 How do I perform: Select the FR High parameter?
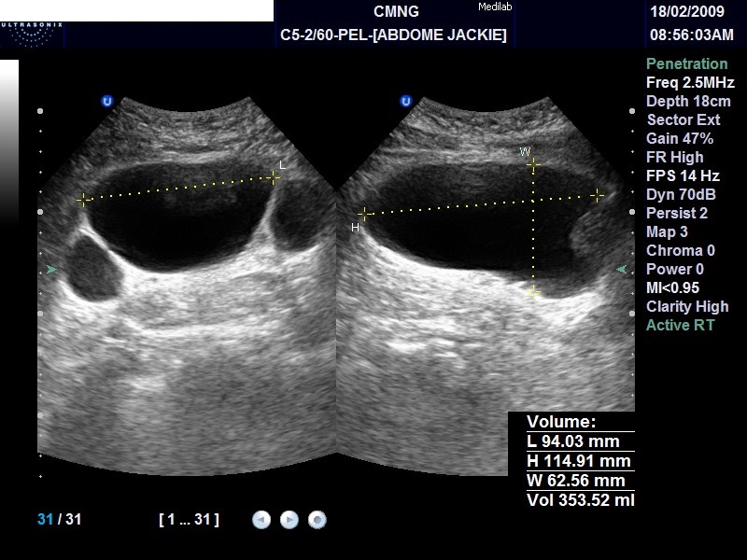click(674, 157)
